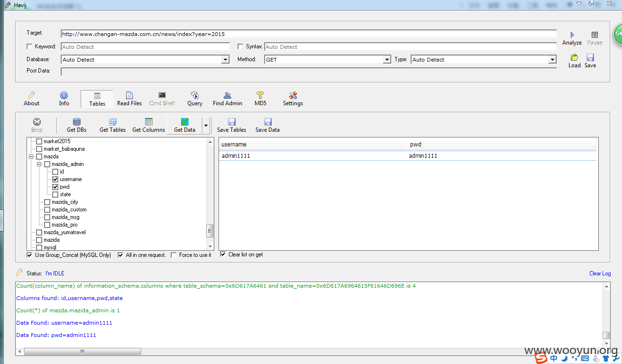Check the state column checkbox
This screenshot has width=622, height=364.
[55, 194]
